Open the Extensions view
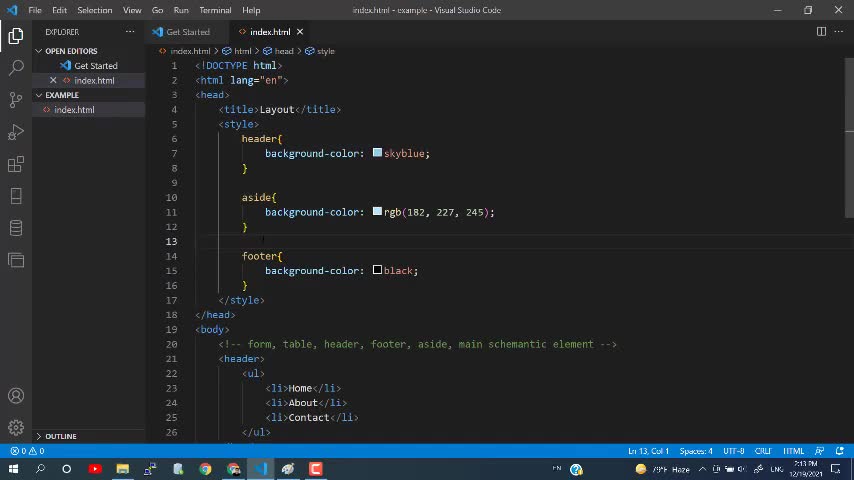 [16, 164]
